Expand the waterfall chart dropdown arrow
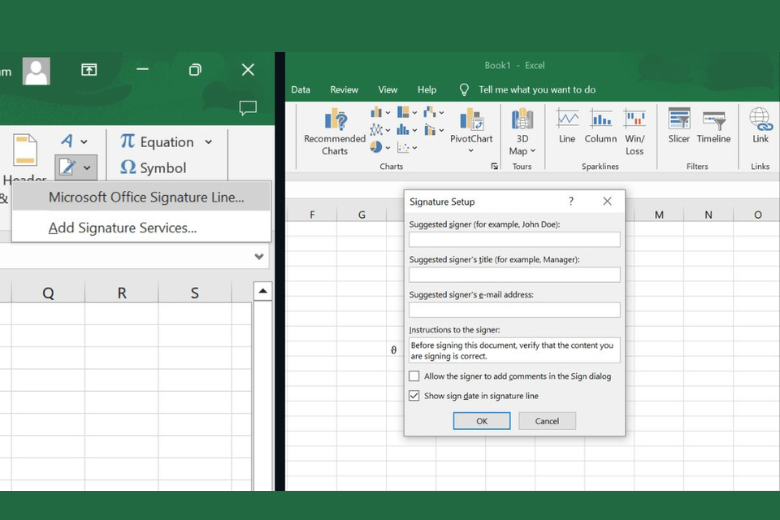 click(441, 113)
